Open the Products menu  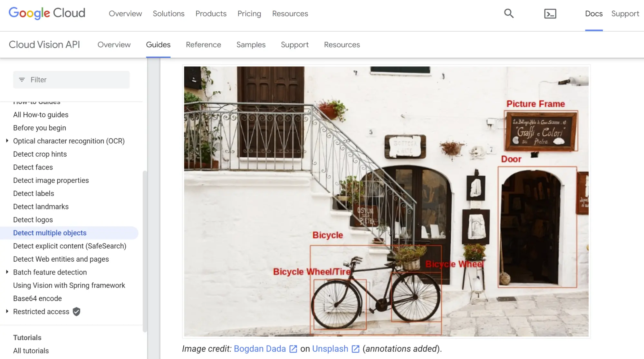pyautogui.click(x=211, y=14)
